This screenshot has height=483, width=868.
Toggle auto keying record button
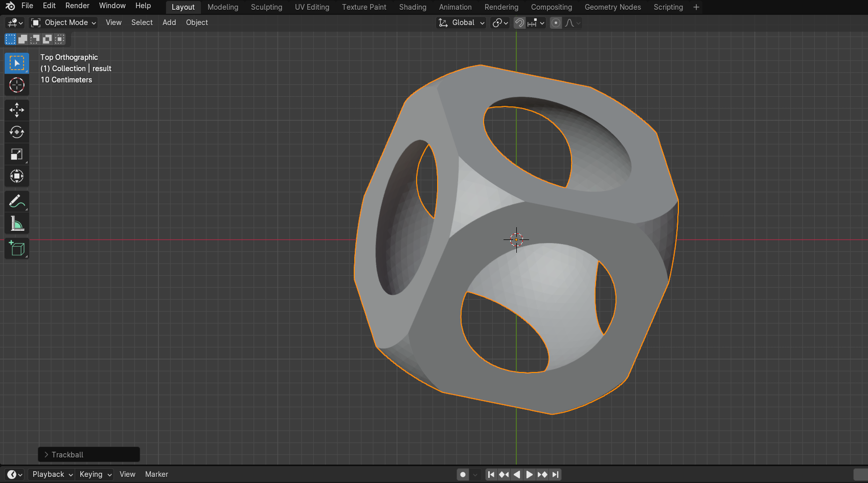(x=463, y=474)
